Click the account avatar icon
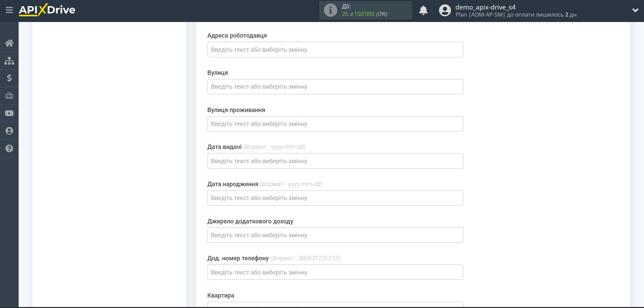This screenshot has height=308, width=644. coord(445,10)
